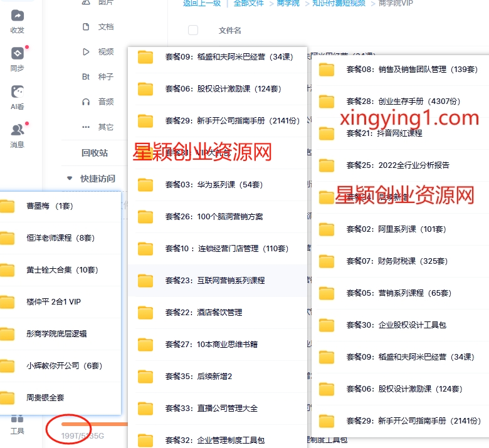Open the 同步 sync icon in sidebar
Viewport: 489px width, 448px height.
pyautogui.click(x=17, y=53)
